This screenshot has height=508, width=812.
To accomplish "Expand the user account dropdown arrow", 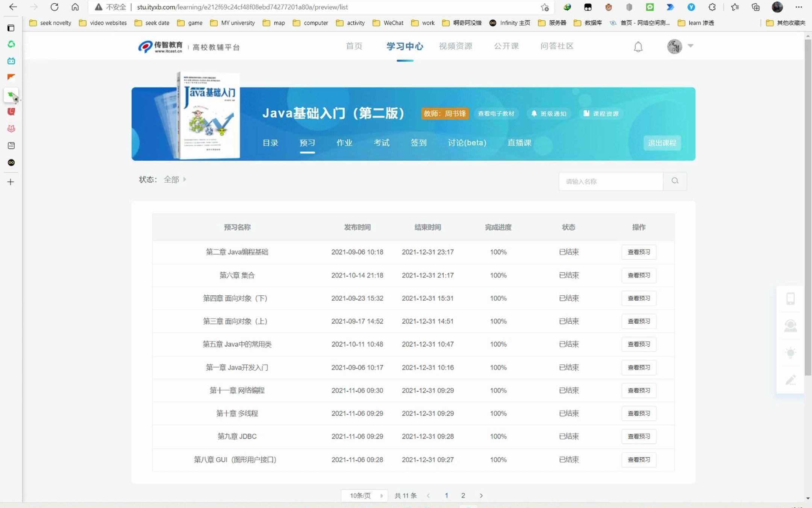I will tap(691, 46).
